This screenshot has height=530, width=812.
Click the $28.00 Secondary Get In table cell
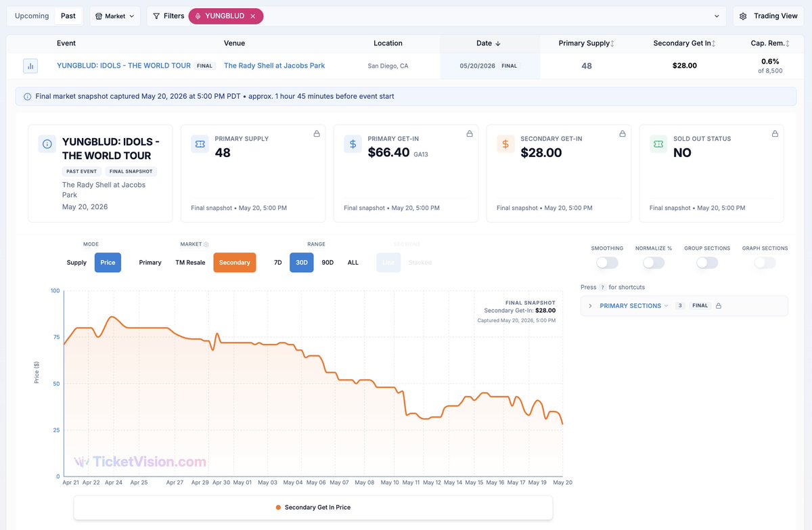[685, 66]
